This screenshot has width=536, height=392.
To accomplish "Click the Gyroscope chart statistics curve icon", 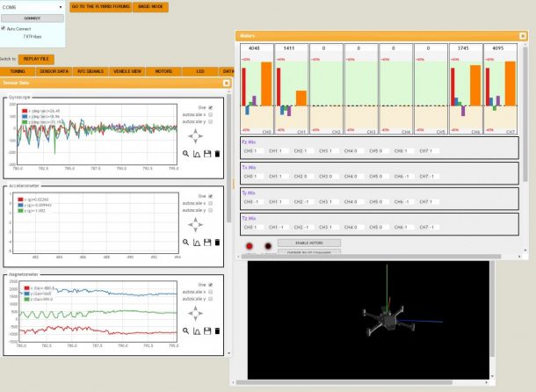I will pos(197,154).
